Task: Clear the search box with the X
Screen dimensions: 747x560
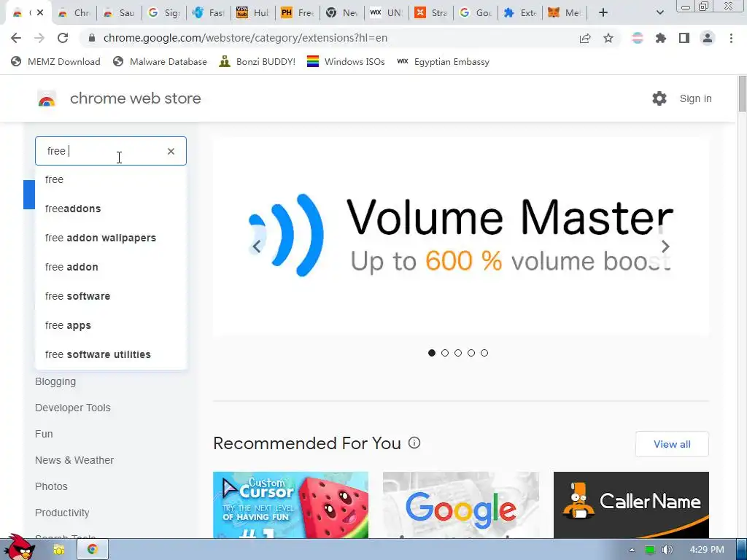Action: pyautogui.click(x=171, y=152)
